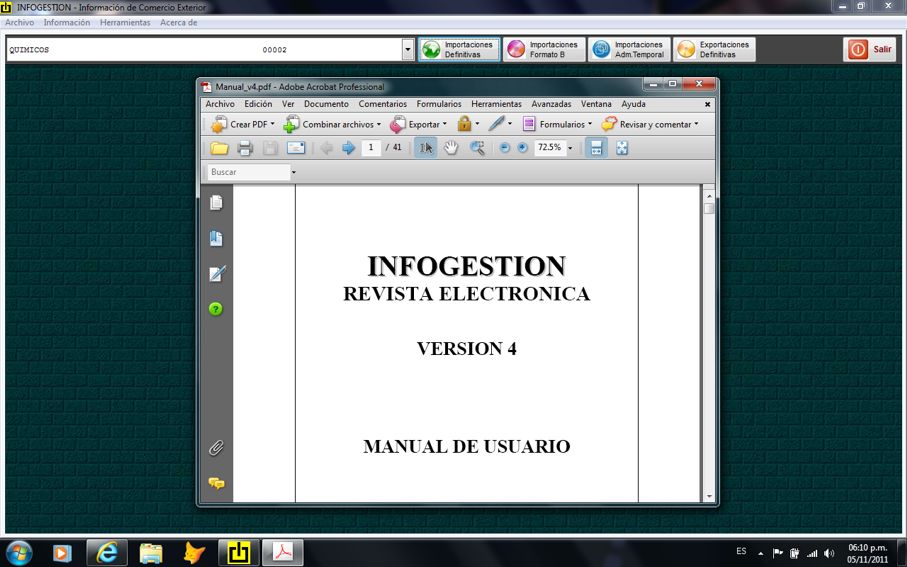Open the Comments panel speech bubbles icon
This screenshot has height=567, width=907.
(215, 483)
